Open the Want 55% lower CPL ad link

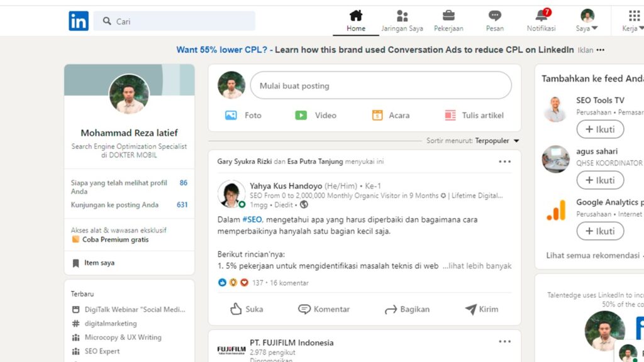tap(375, 50)
